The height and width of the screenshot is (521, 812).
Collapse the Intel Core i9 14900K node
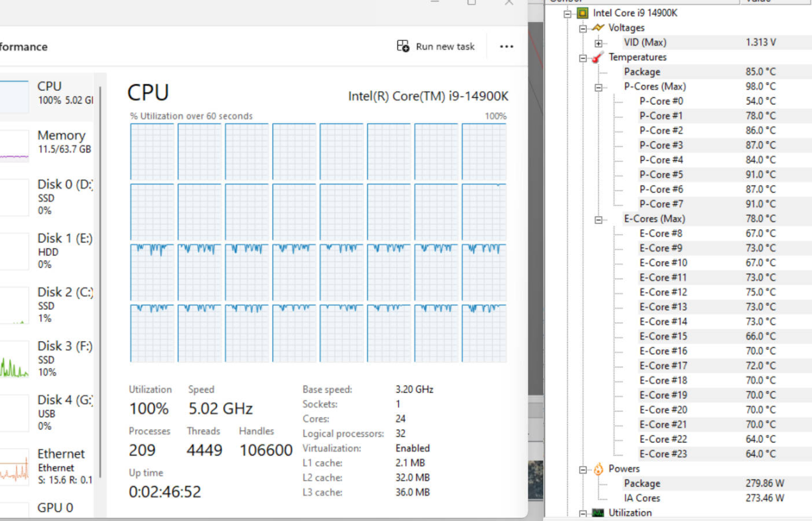click(x=568, y=13)
